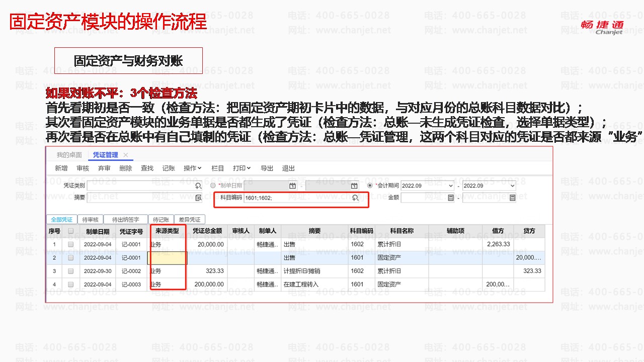Open calendar for 制单日期 end date
644x362 pixels.
(354, 186)
